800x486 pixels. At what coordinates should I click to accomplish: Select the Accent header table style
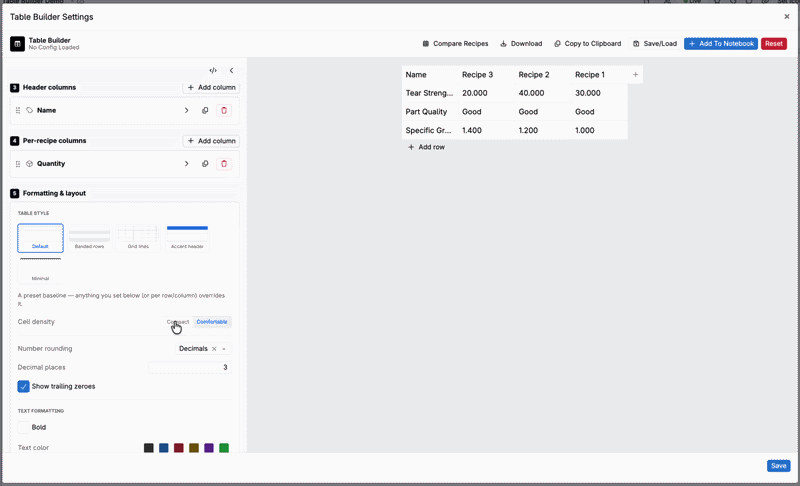pyautogui.click(x=187, y=238)
